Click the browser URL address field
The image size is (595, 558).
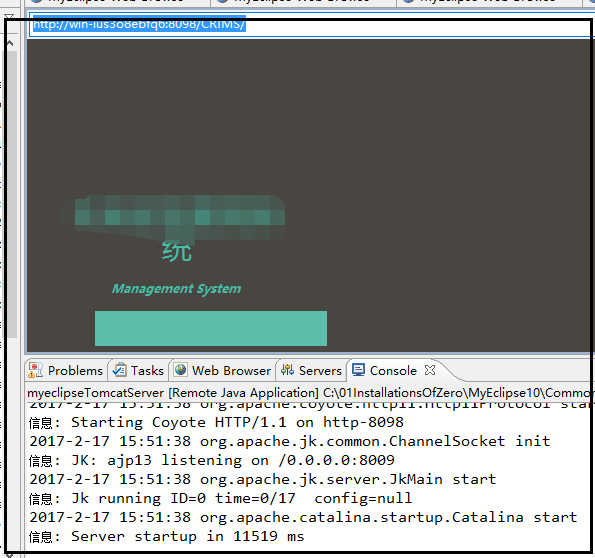[x=311, y=25]
